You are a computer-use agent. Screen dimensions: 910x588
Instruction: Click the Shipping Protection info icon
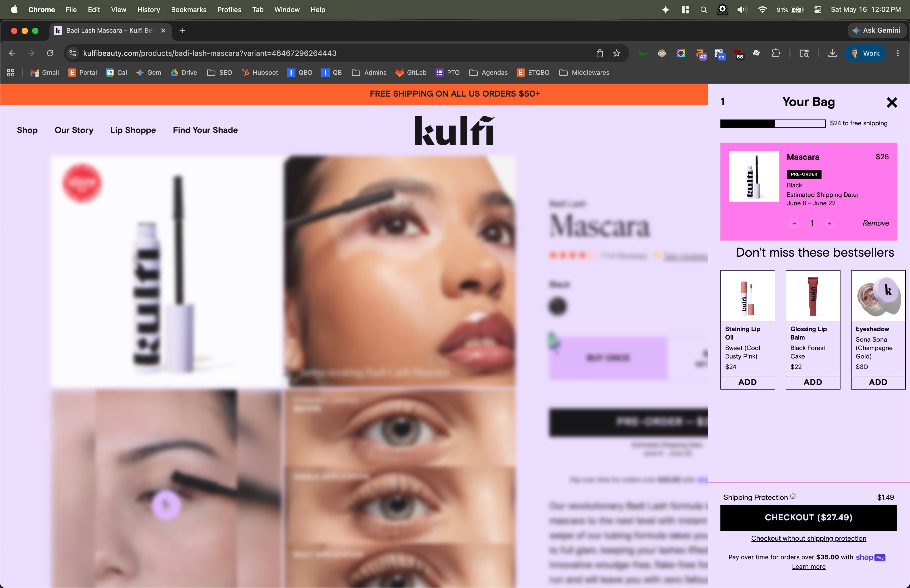coord(793,496)
